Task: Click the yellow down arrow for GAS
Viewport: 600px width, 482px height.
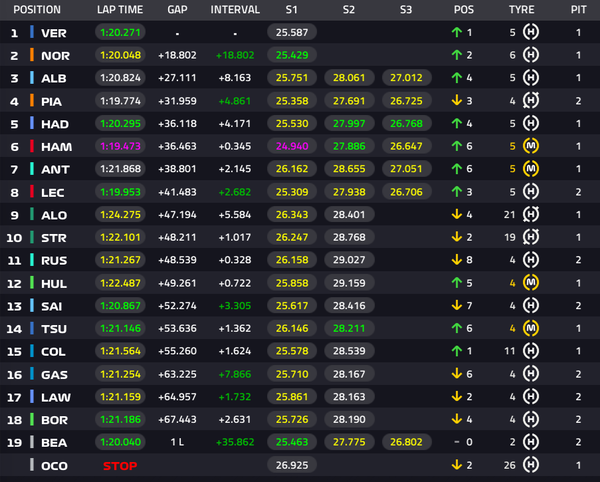Action: click(x=457, y=373)
